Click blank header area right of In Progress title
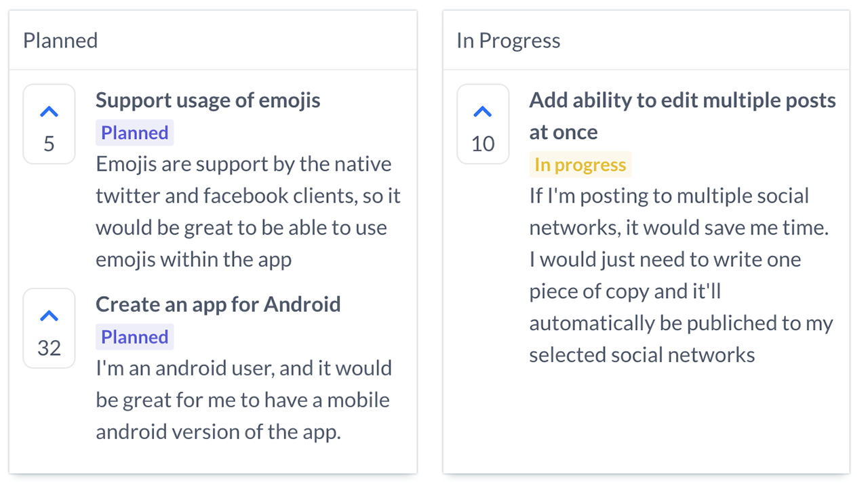 click(x=705, y=41)
